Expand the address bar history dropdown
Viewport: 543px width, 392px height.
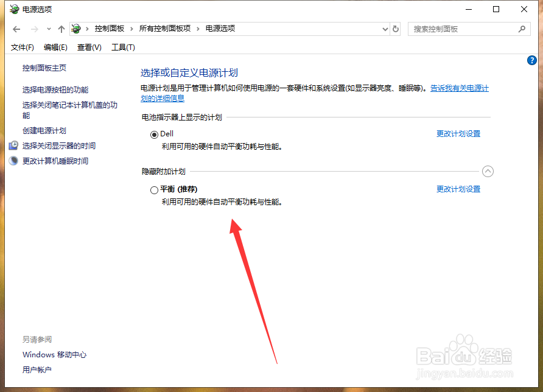click(x=385, y=29)
